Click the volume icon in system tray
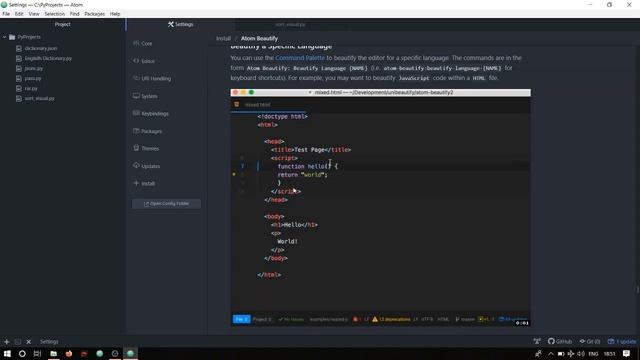Viewport: 640px width, 360px height. [581, 353]
